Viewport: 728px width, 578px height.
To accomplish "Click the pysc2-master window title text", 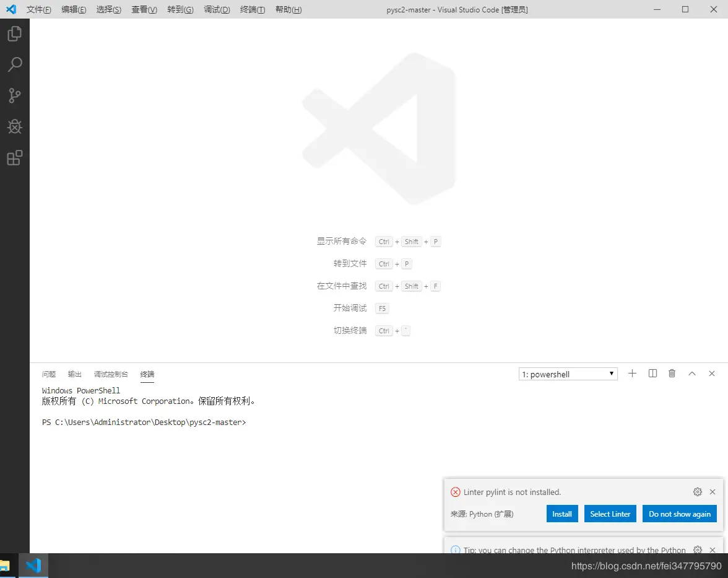I will click(x=457, y=10).
